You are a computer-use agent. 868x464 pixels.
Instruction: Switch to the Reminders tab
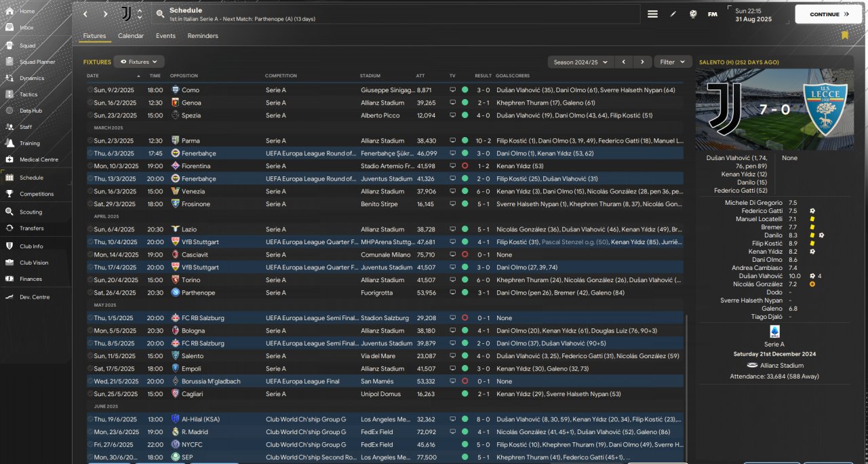[x=203, y=36]
